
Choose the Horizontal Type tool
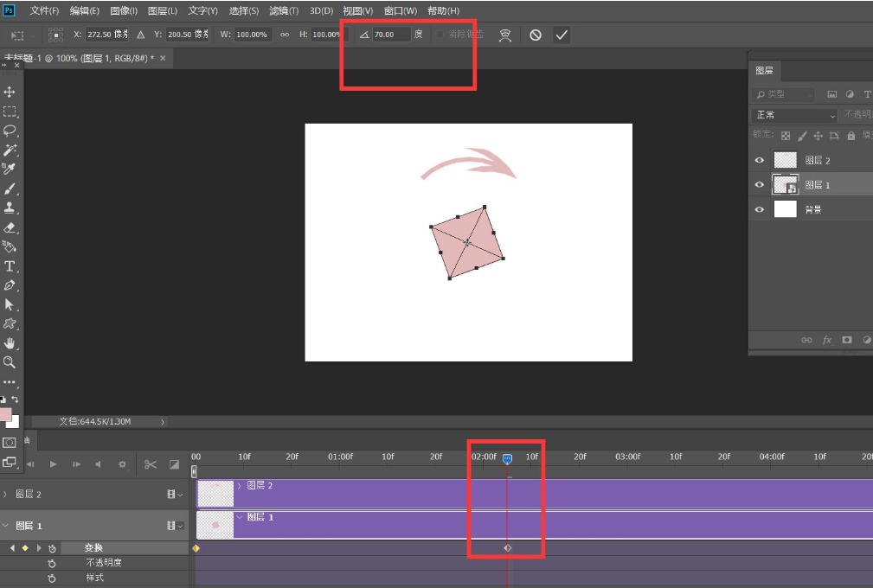coord(10,266)
